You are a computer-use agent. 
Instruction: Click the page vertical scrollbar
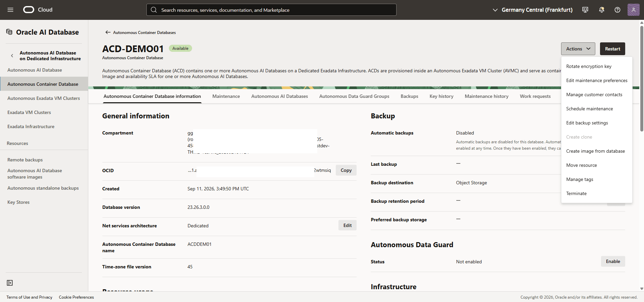click(642, 78)
